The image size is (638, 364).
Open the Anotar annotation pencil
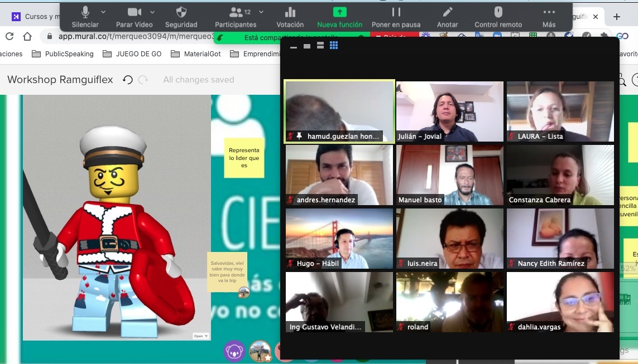[x=447, y=17]
